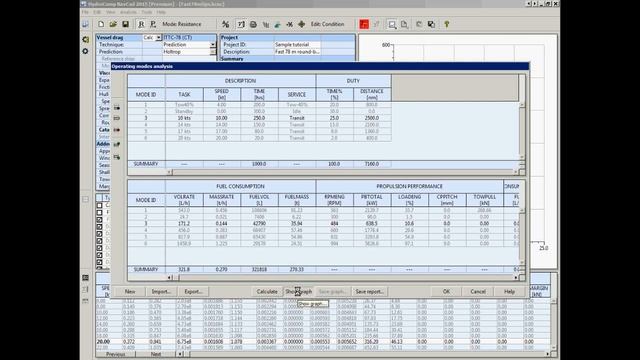The height and width of the screenshot is (360, 640).
Task: Click left arrow of fuel table horizontal scrollbar
Action: pyautogui.click(x=170, y=278)
